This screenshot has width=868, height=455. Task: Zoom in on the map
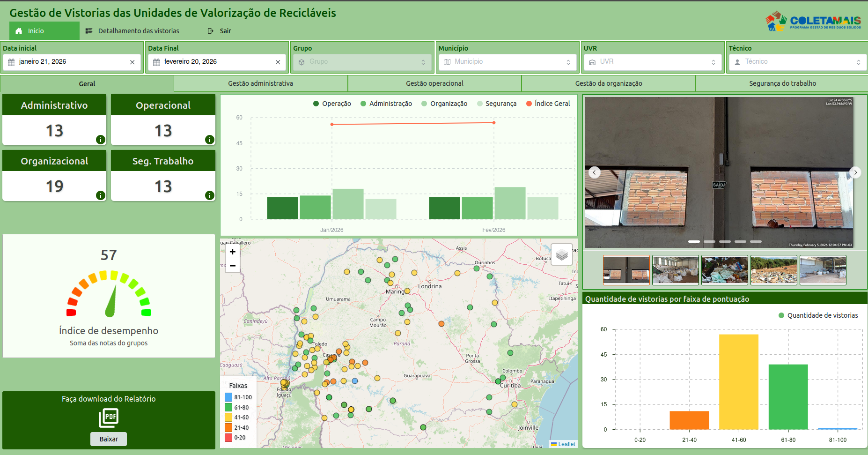233,252
